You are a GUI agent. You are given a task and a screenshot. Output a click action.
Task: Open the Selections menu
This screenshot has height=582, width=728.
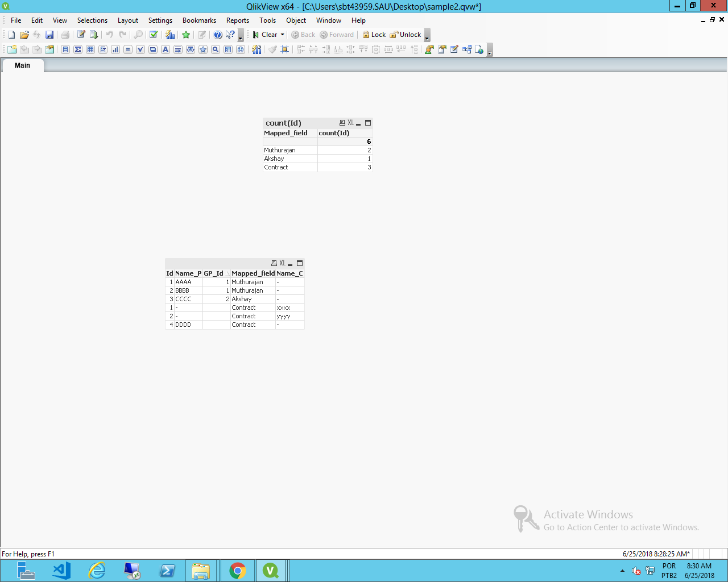coord(92,20)
